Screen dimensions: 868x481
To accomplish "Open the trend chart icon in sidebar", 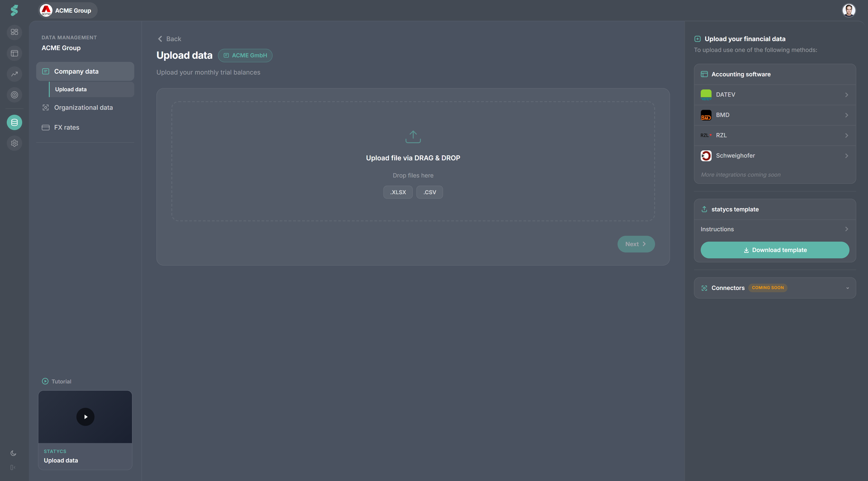I will click(14, 74).
